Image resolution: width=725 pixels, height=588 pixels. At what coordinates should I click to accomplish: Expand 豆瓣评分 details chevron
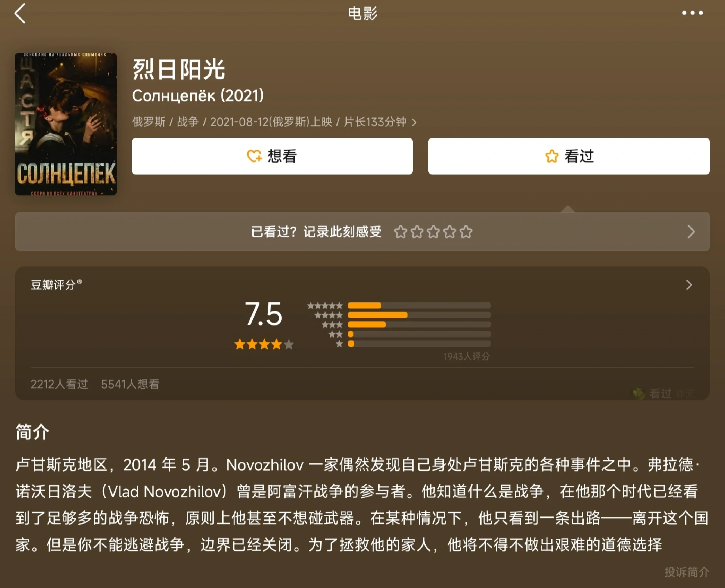pyautogui.click(x=689, y=285)
